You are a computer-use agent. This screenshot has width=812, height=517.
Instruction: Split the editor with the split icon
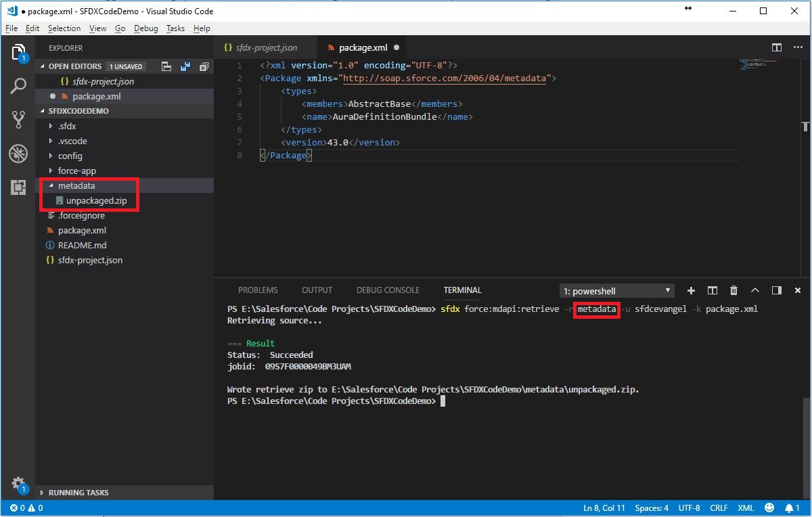(x=777, y=47)
